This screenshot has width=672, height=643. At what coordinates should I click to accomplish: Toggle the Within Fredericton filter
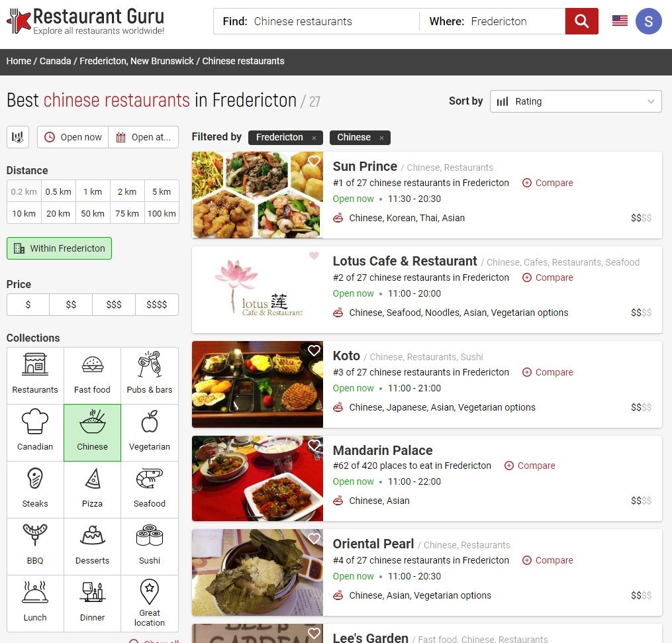[59, 248]
